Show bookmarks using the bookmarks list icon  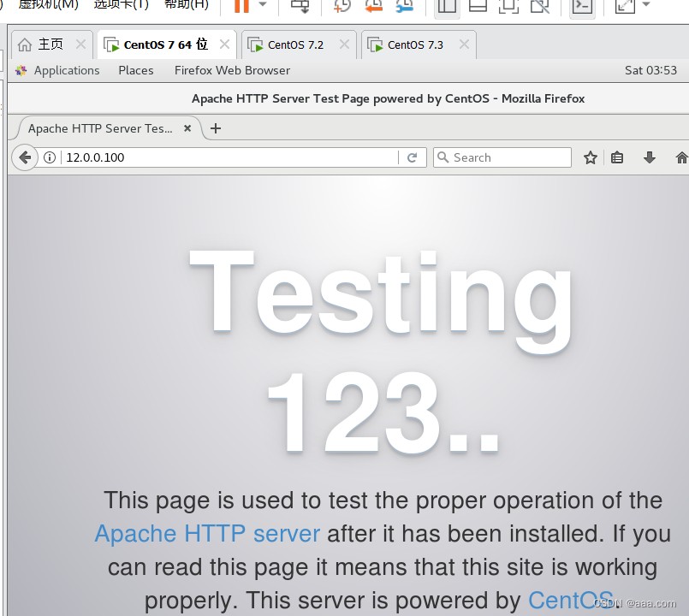pos(617,157)
